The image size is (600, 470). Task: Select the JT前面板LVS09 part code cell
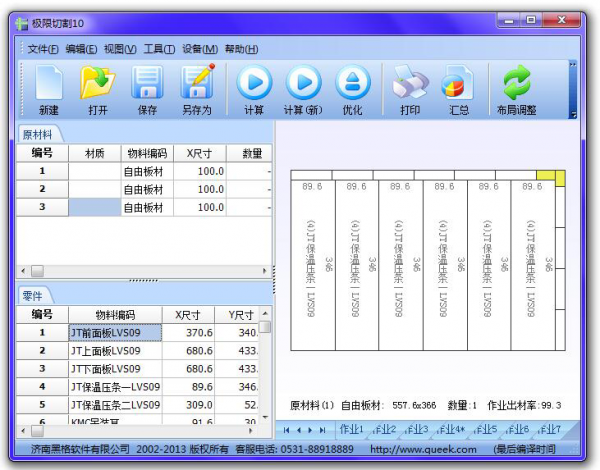pyautogui.click(x=114, y=332)
